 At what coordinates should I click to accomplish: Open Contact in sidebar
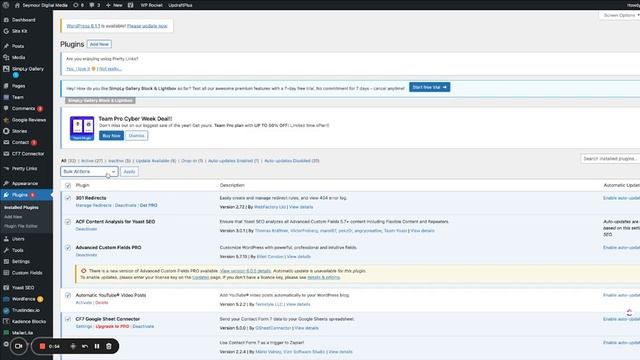[x=20, y=142]
